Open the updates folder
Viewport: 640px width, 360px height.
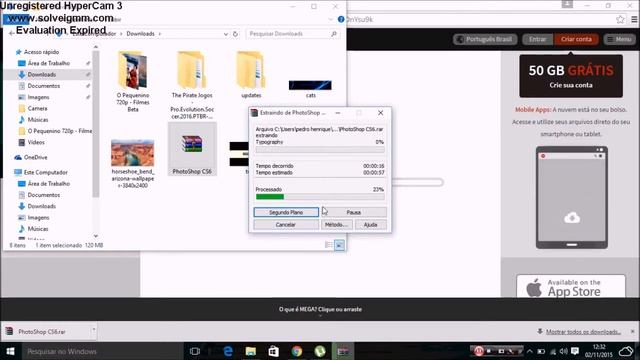pyautogui.click(x=251, y=75)
